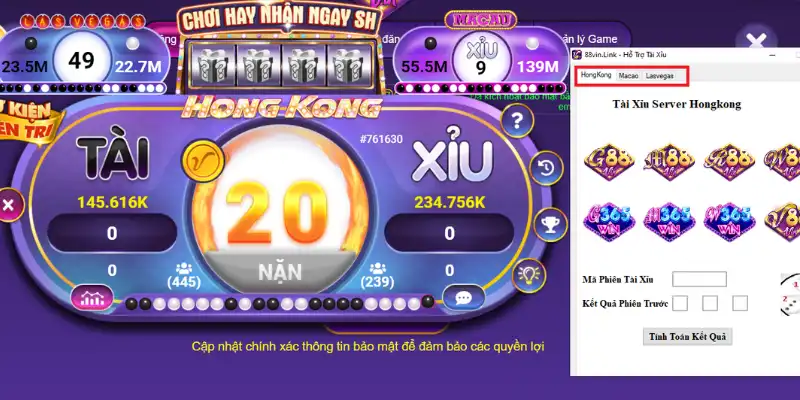Screen dimensions: 800x400
Task: Click the gold V coin icon
Action: (x=203, y=160)
